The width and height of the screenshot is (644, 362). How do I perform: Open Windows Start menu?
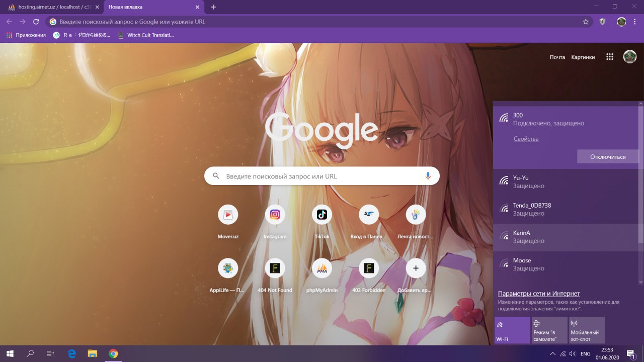10,353
